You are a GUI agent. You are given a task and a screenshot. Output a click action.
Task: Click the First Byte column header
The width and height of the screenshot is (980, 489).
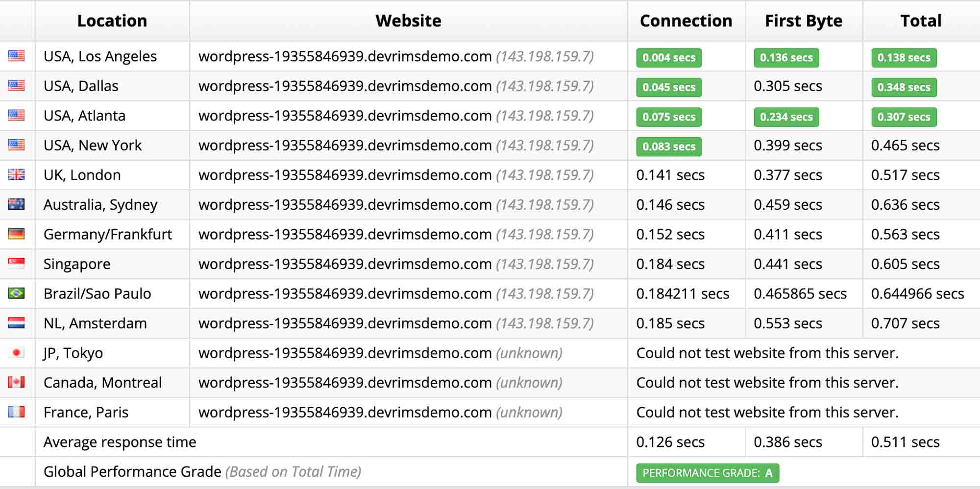point(804,21)
